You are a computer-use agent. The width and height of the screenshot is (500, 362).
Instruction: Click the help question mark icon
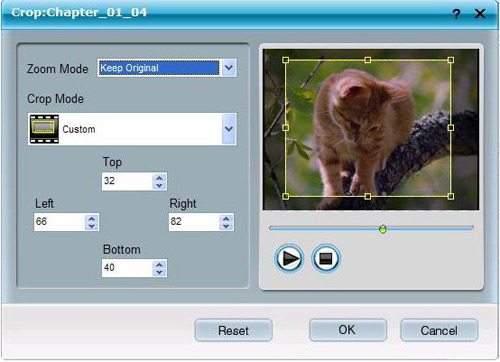pos(456,14)
